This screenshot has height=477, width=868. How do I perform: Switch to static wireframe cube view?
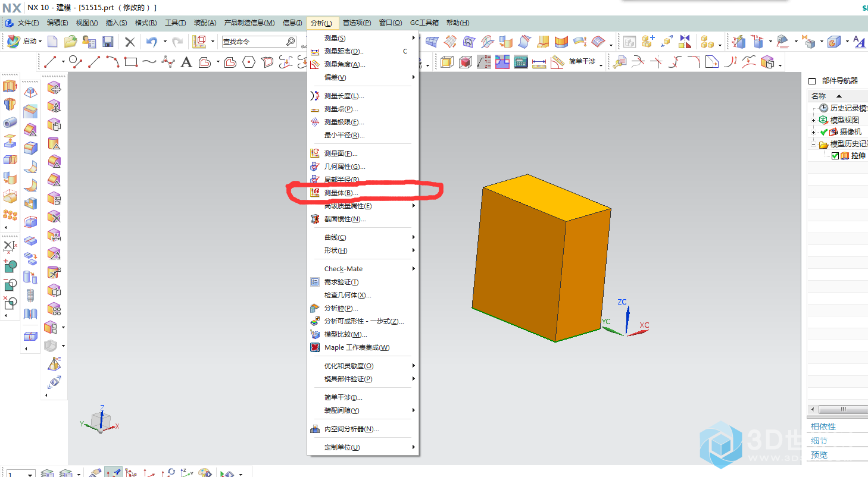pyautogui.click(x=447, y=62)
